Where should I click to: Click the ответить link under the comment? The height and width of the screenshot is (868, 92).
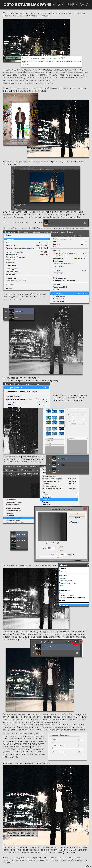click(26, 64)
